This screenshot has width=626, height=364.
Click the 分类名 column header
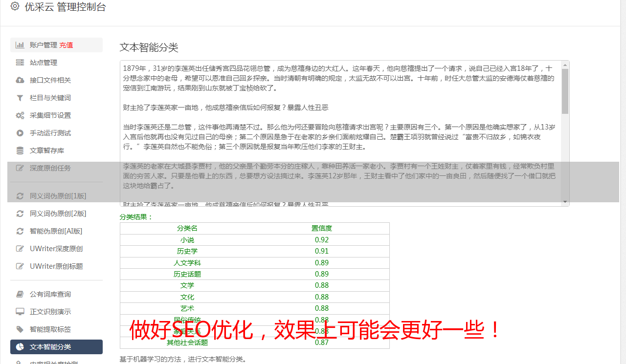tap(187, 228)
